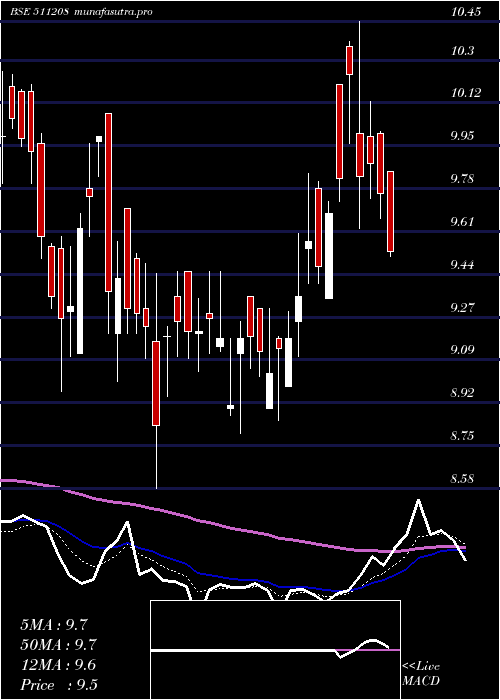Click the munafasutra.pro source label

(112, 12)
